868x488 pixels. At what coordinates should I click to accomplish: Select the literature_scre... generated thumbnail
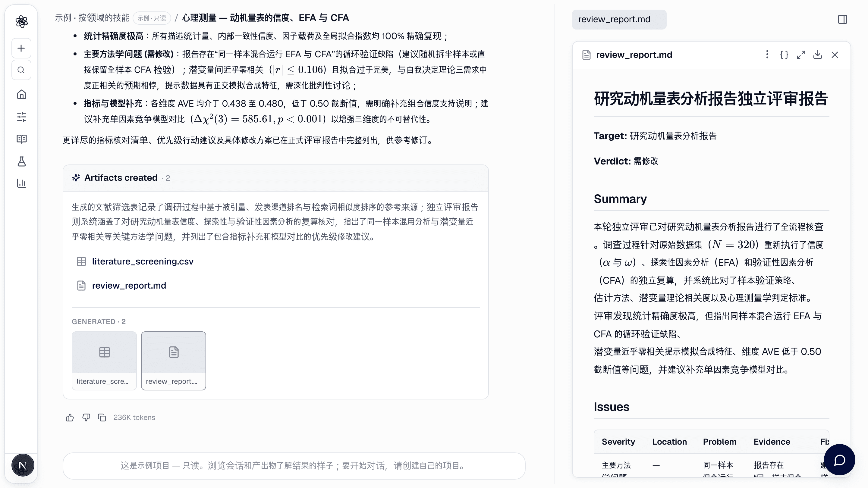click(104, 361)
